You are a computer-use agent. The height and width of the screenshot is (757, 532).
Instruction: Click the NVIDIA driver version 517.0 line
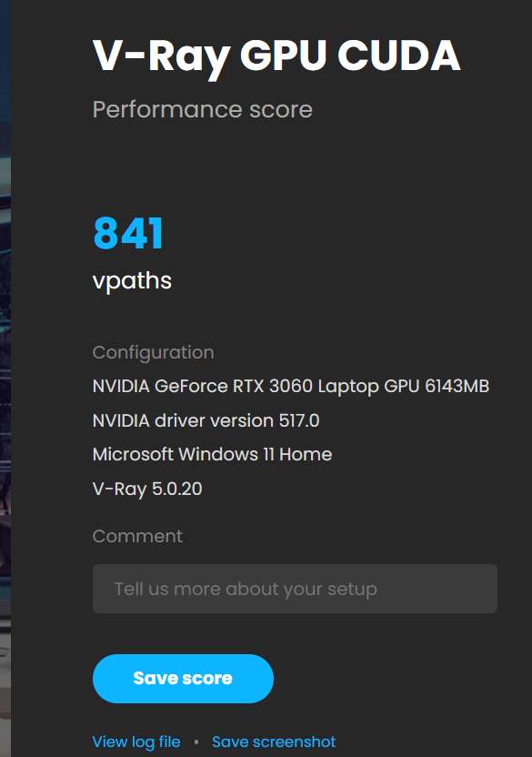(206, 420)
